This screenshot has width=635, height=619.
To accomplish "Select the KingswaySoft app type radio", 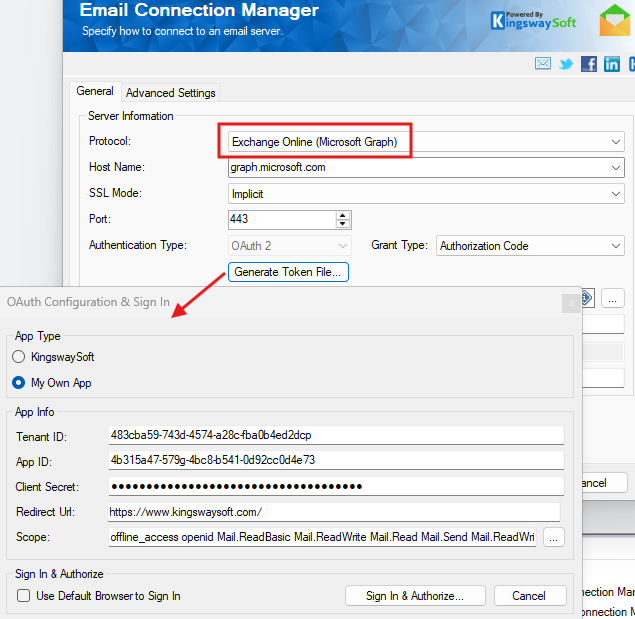I will point(18,357).
